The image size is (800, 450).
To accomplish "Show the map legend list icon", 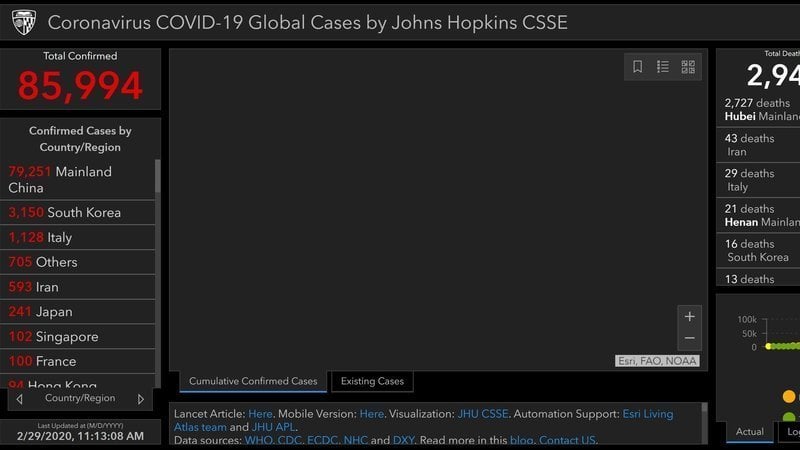I will [663, 67].
